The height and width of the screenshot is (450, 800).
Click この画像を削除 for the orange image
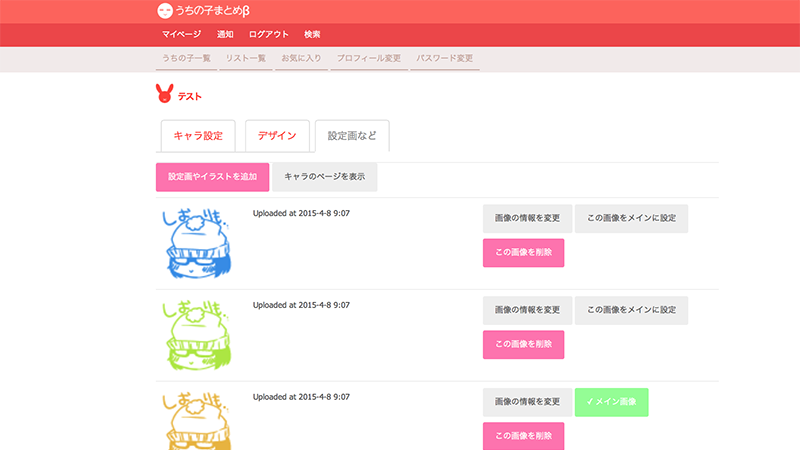pos(523,436)
